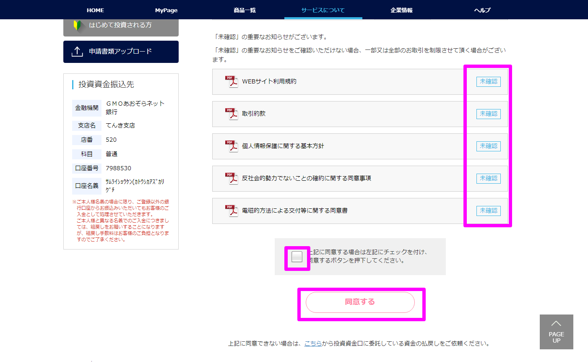Image resolution: width=588 pixels, height=364 pixels.
Task: Go to HOME in navigation bar
Action: pyautogui.click(x=95, y=10)
